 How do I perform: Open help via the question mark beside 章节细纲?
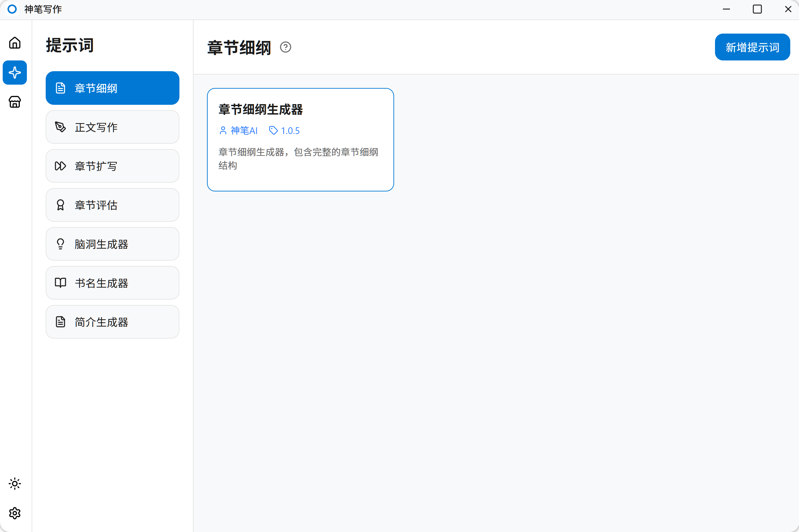tap(286, 47)
